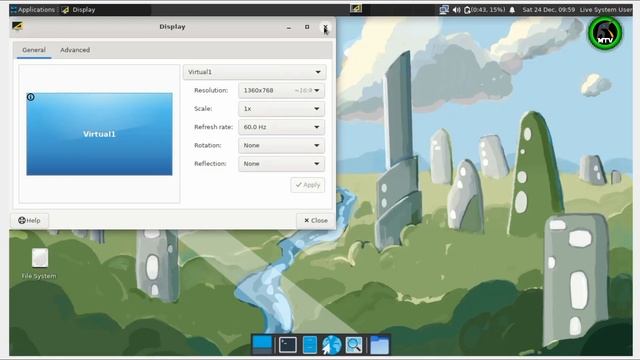640x360 pixels.
Task: Open the Virtual1 output dropdown
Action: click(x=254, y=72)
